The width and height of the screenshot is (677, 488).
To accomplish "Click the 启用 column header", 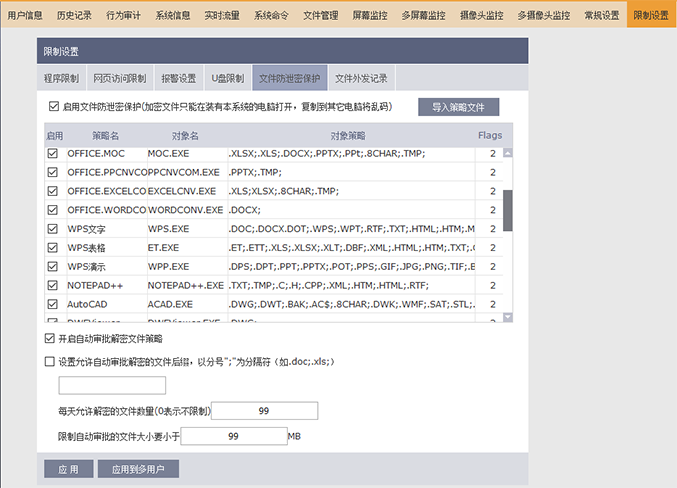I will [55, 136].
